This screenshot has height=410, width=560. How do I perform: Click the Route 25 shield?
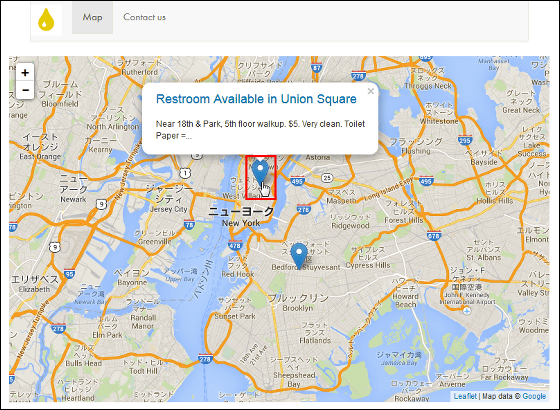coord(327,178)
